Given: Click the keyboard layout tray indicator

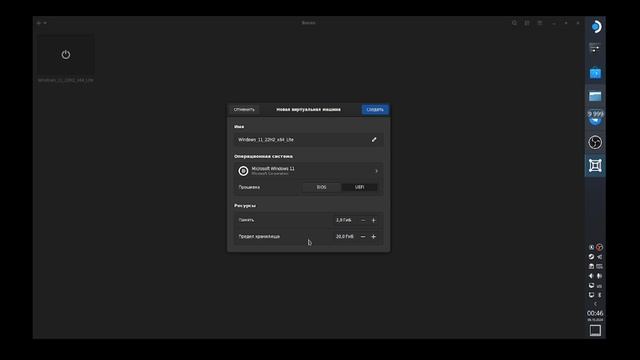Looking at the screenshot, I should click(599, 286).
